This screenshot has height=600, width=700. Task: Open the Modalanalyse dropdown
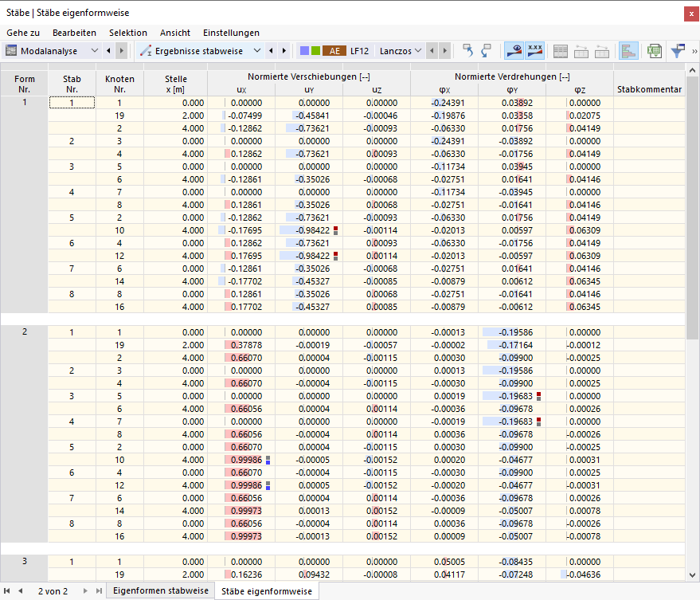[x=94, y=51]
